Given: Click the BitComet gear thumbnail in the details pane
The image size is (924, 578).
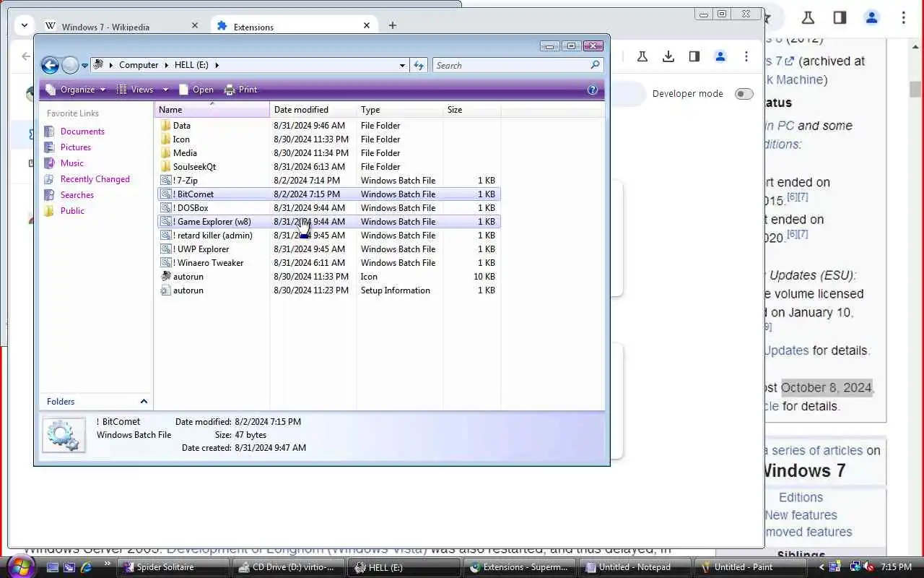Looking at the screenshot, I should click(x=64, y=435).
